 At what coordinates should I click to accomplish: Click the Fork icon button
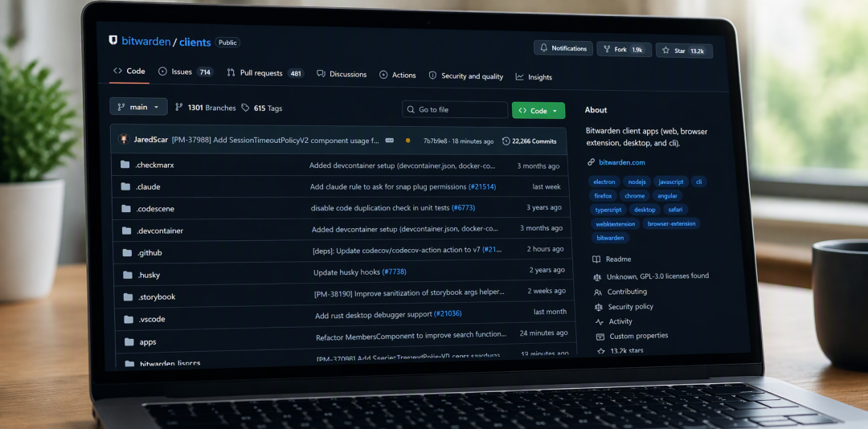click(606, 49)
